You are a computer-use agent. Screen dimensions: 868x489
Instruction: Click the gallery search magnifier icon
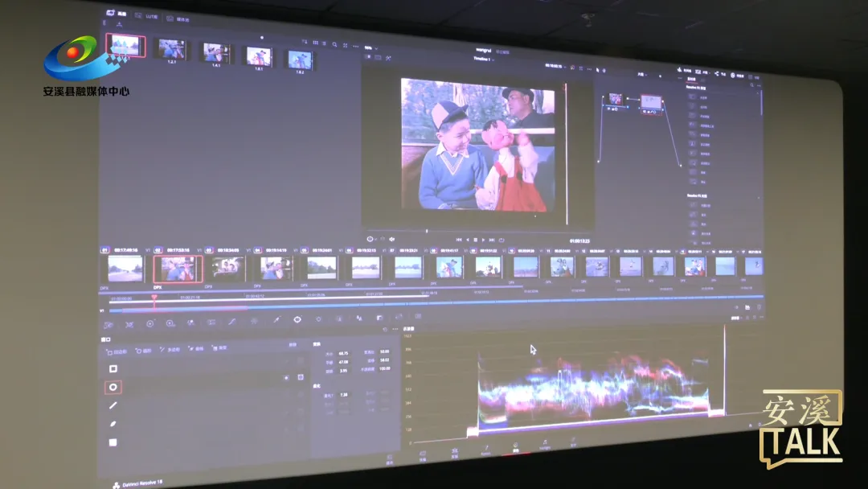click(334, 44)
